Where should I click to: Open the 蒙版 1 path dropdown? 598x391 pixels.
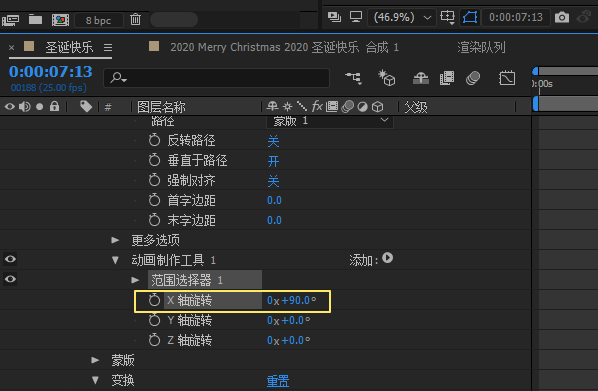[x=330, y=121]
